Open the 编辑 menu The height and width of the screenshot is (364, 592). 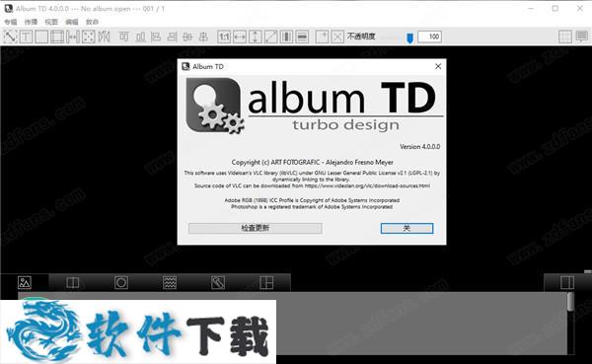tap(72, 22)
